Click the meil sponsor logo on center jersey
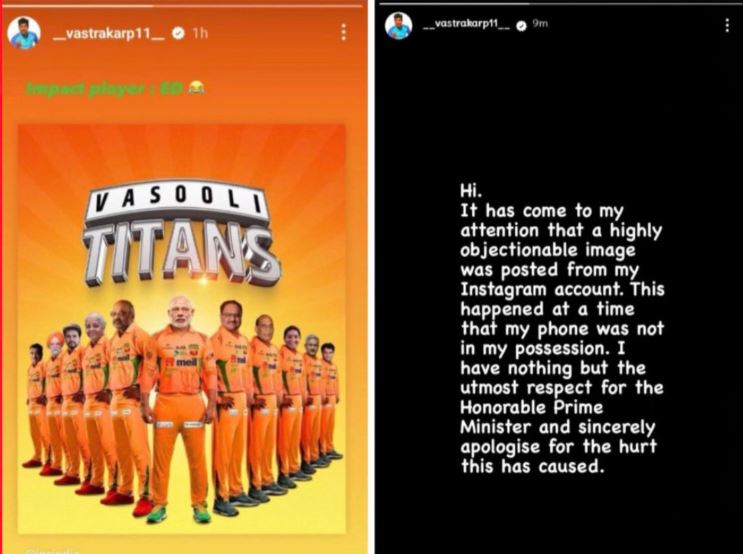 [182, 362]
